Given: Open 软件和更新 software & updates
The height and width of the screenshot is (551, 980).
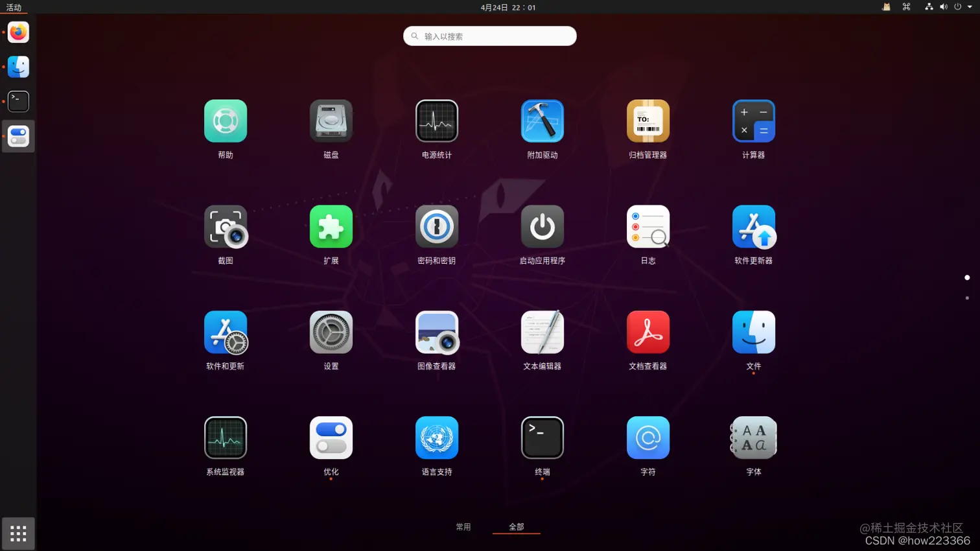Looking at the screenshot, I should 226,333.
